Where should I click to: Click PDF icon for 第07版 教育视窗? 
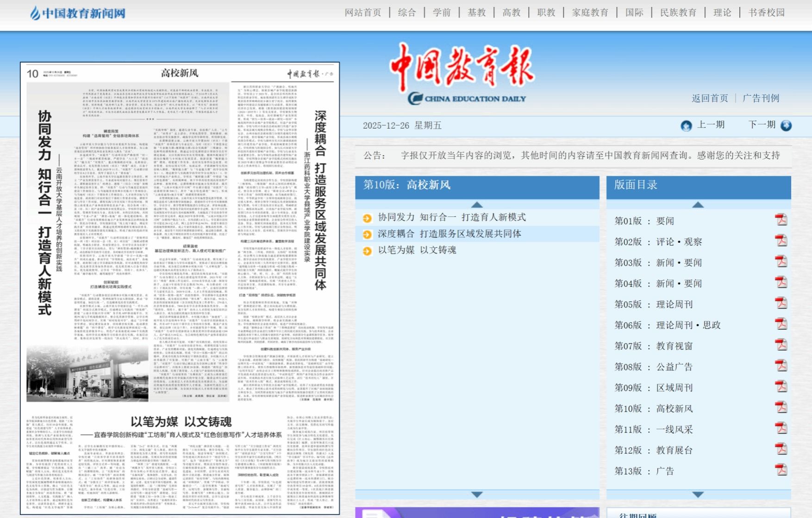click(x=781, y=345)
